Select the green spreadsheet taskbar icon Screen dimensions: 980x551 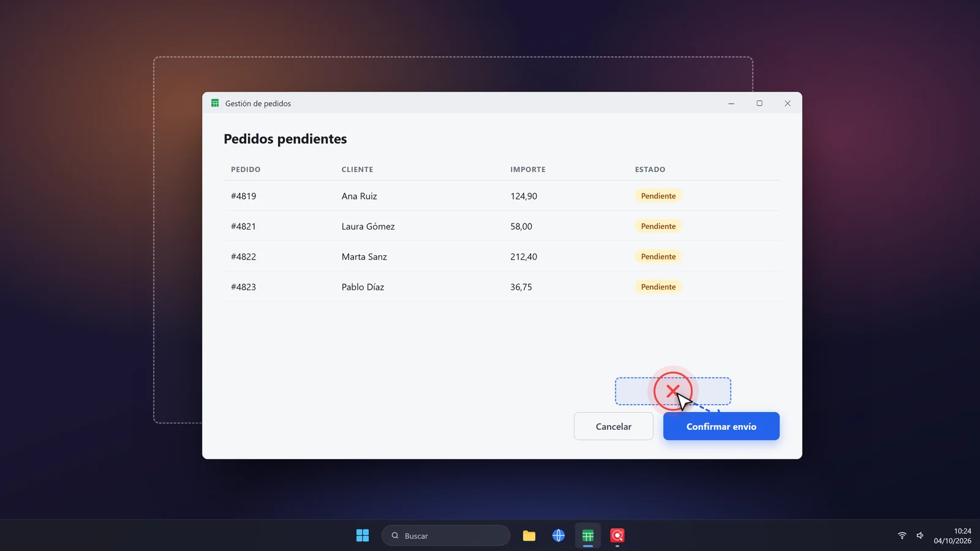[588, 536]
